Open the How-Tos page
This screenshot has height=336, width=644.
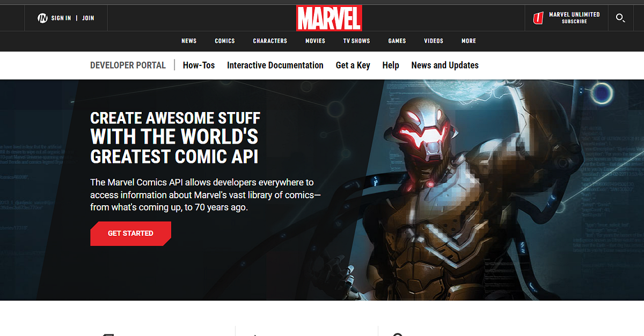199,65
